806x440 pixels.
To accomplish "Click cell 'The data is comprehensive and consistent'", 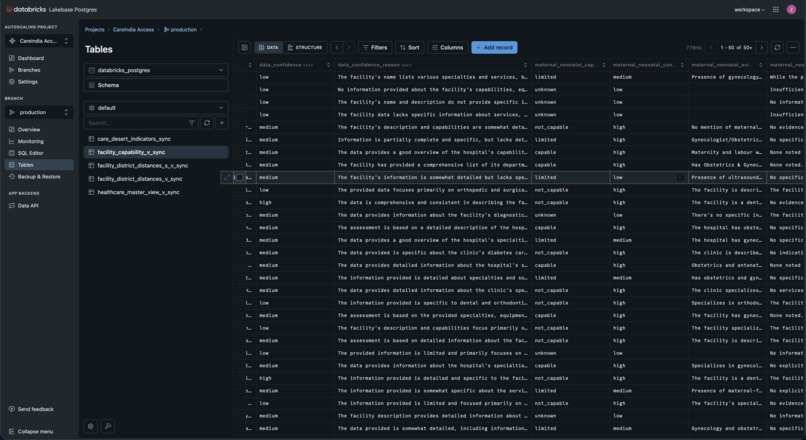I will [433, 203].
